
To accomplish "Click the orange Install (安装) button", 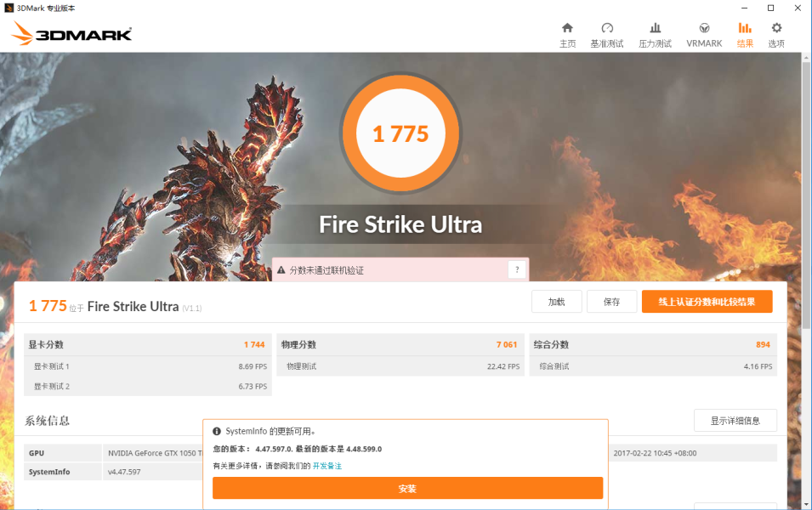I will tap(407, 488).
